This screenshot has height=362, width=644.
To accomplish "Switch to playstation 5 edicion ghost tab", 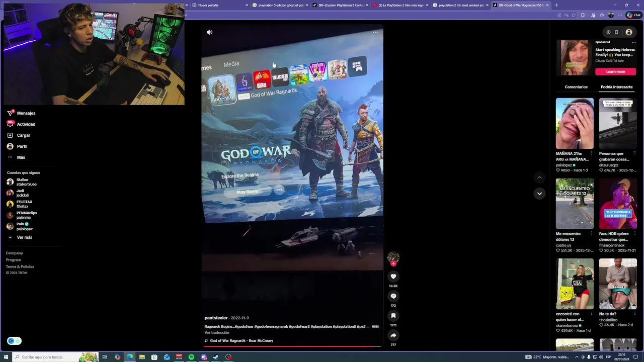I will pyautogui.click(x=280, y=5).
